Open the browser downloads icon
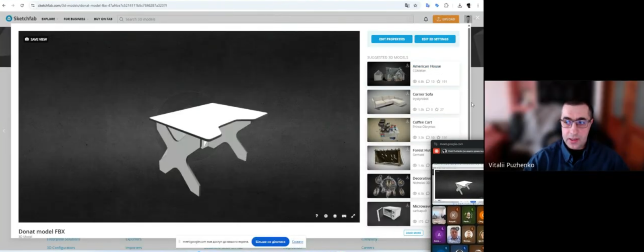The height and width of the screenshot is (252, 644). coord(459,6)
